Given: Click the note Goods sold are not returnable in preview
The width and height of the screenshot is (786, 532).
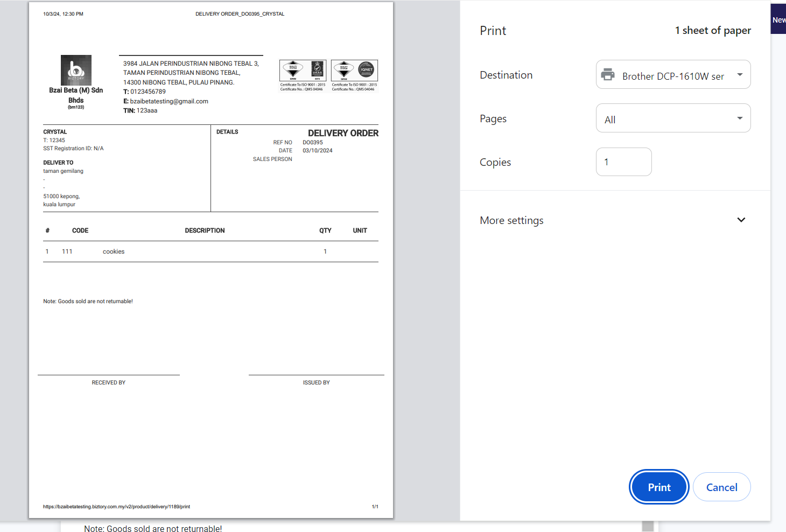Looking at the screenshot, I should [x=88, y=302].
